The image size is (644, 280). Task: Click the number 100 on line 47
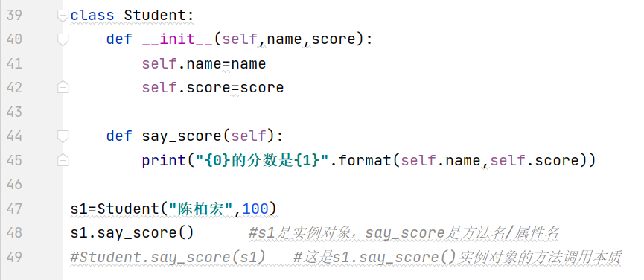(x=255, y=209)
